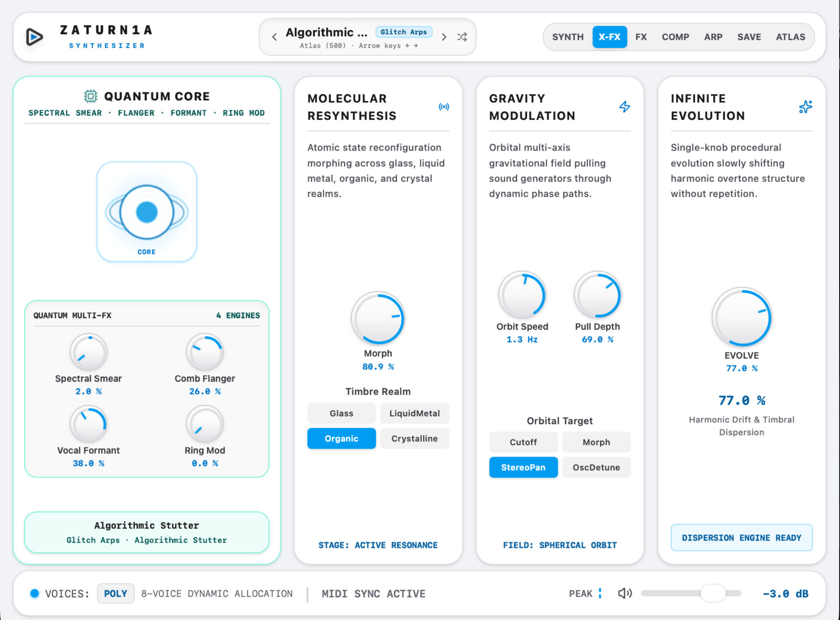Click the blue voices status dot
Screen dimensions: 840x620
point(35,593)
